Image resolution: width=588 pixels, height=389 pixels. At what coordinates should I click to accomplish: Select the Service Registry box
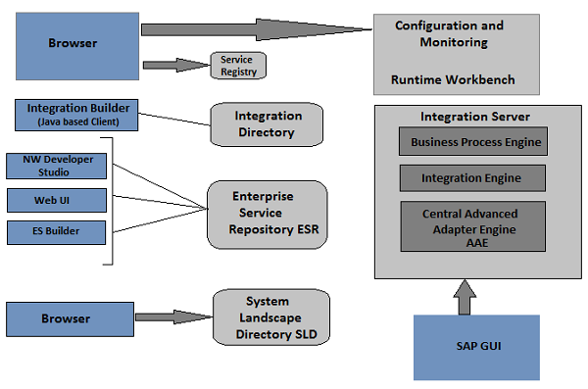pyautogui.click(x=238, y=66)
